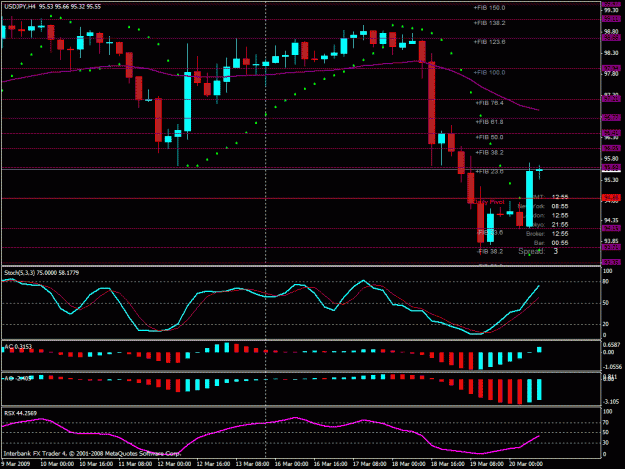The height and width of the screenshot is (469, 625).
Task: Click the 95.30 price scale label
Action: (x=611, y=180)
